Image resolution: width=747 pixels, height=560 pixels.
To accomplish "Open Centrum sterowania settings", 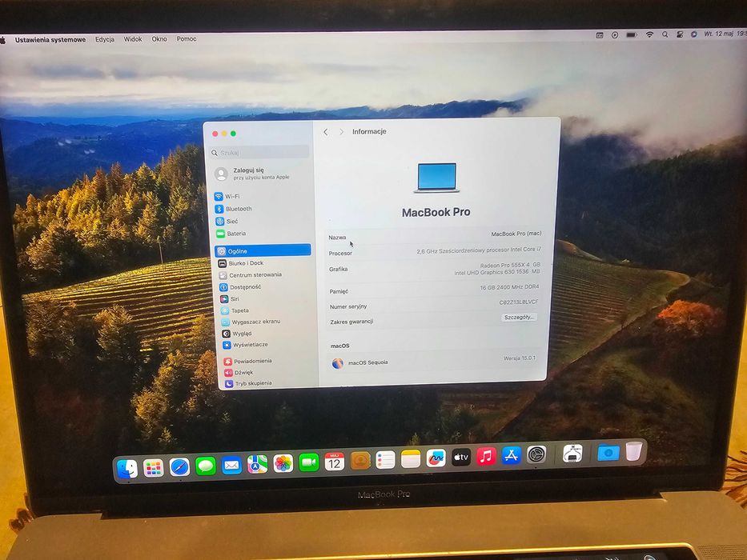I will [250, 274].
